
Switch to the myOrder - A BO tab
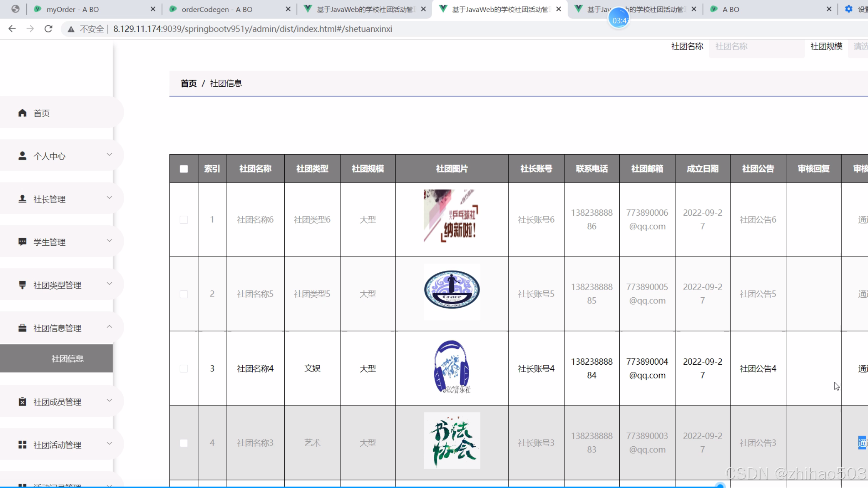tap(73, 9)
